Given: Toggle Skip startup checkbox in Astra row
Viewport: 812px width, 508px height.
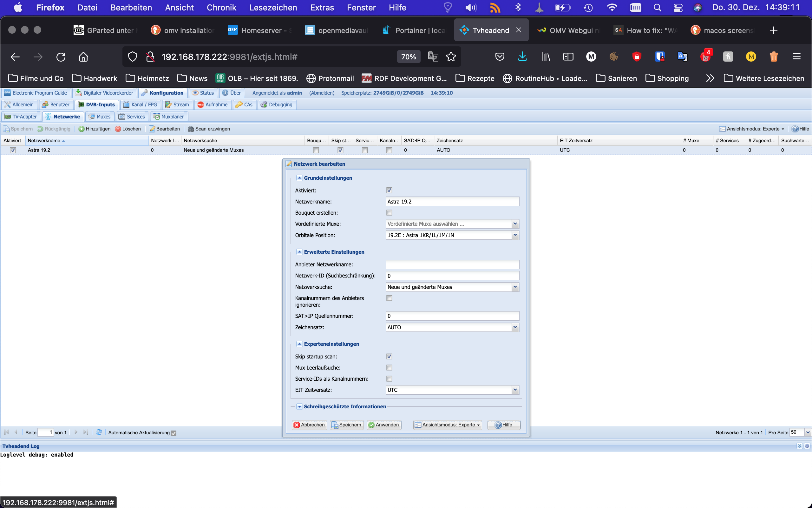Looking at the screenshot, I should 340,150.
